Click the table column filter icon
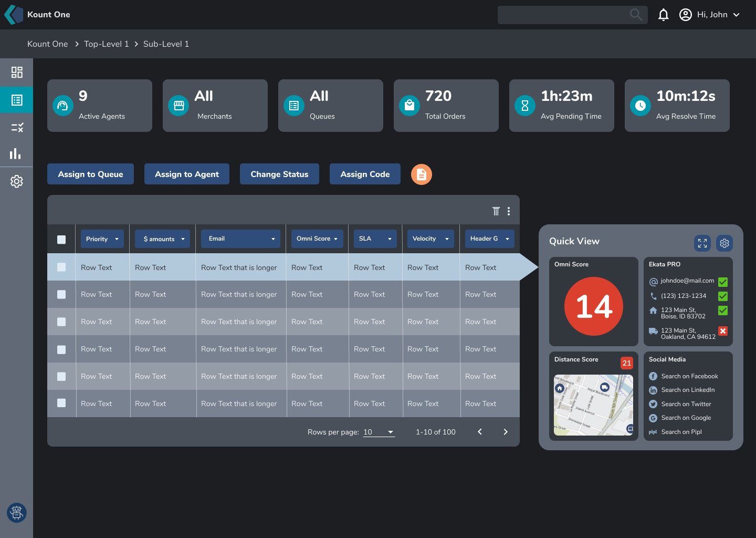The height and width of the screenshot is (538, 756). [x=496, y=211]
